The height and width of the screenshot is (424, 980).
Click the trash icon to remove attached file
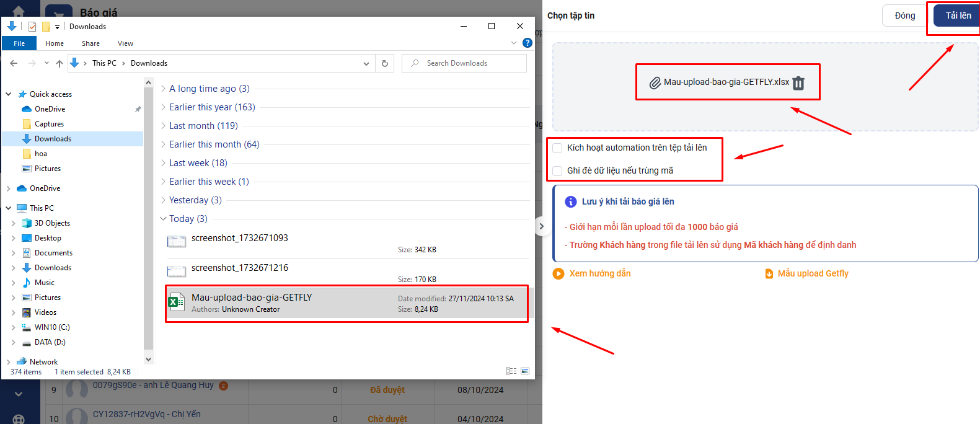point(798,83)
